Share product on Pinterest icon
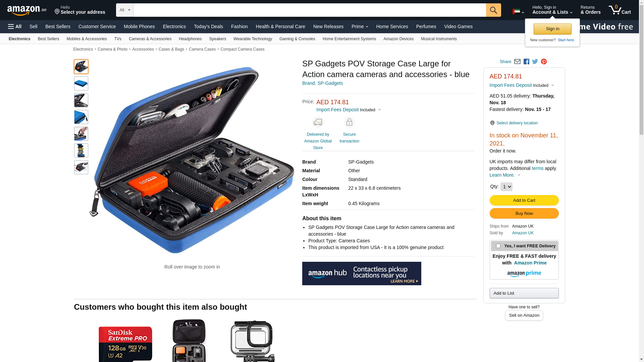Screen dimensions: 644x362 coord(544,62)
